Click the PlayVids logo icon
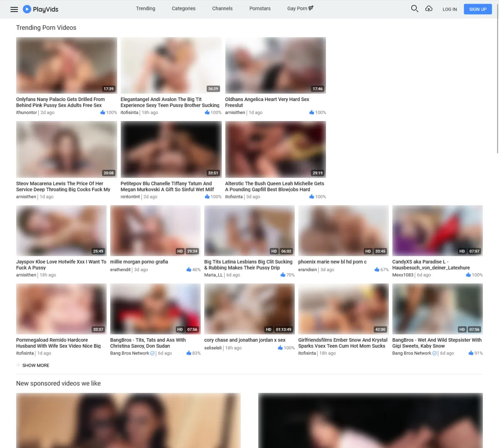The width and height of the screenshot is (499, 448). [27, 9]
